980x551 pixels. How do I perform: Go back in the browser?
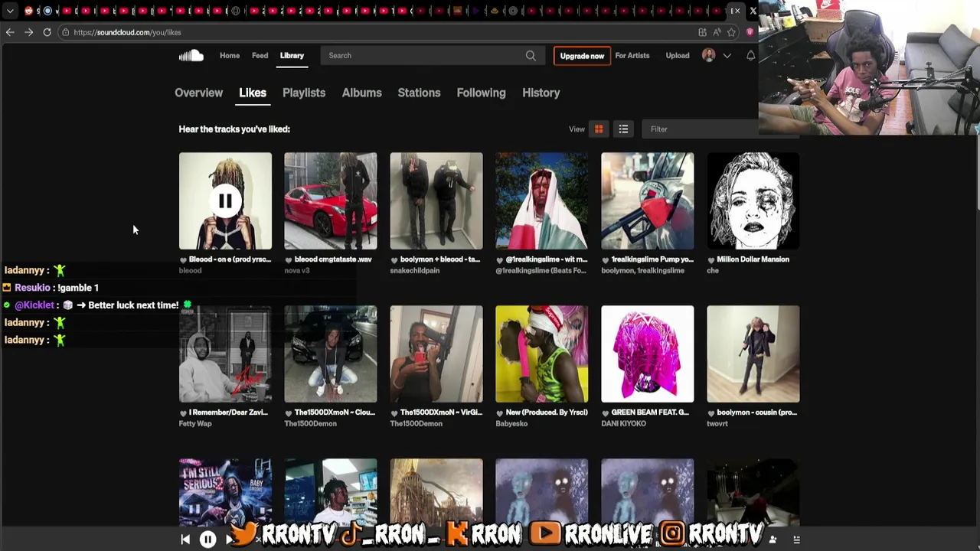click(10, 32)
